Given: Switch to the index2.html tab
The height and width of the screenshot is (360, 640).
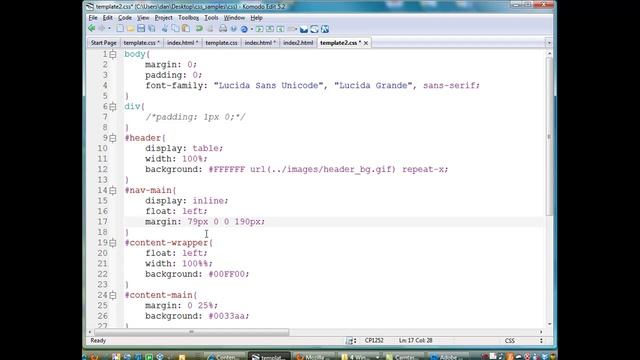Looking at the screenshot, I should (298, 43).
